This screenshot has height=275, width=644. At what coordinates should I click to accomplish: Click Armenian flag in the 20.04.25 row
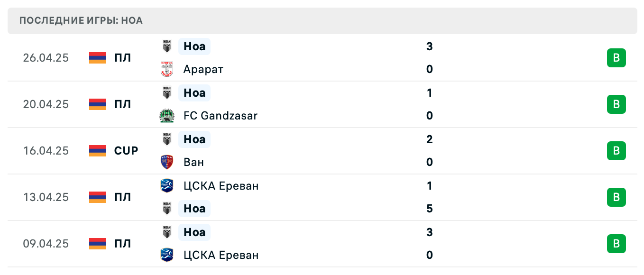(x=98, y=104)
